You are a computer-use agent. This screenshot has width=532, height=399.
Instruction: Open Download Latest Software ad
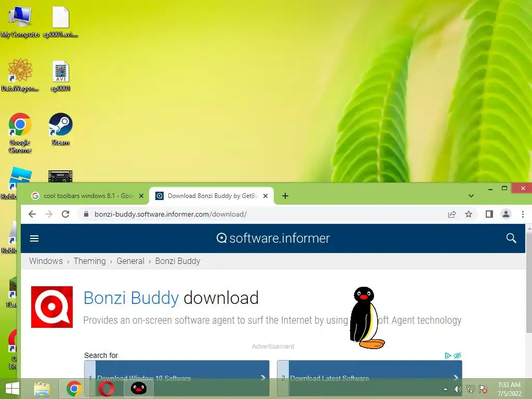point(369,378)
